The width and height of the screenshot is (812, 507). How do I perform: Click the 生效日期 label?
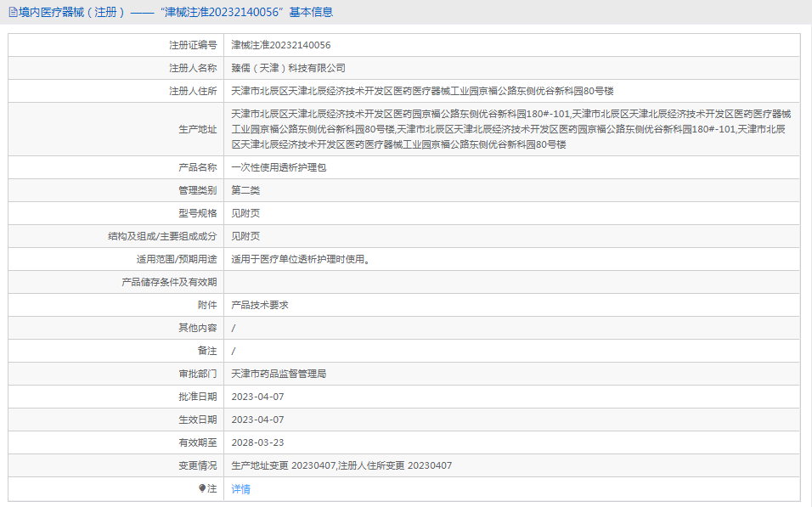197,420
